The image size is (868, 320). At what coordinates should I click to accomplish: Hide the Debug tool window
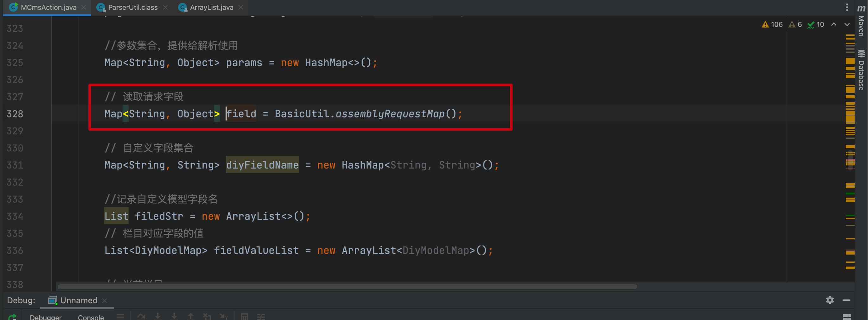846,300
